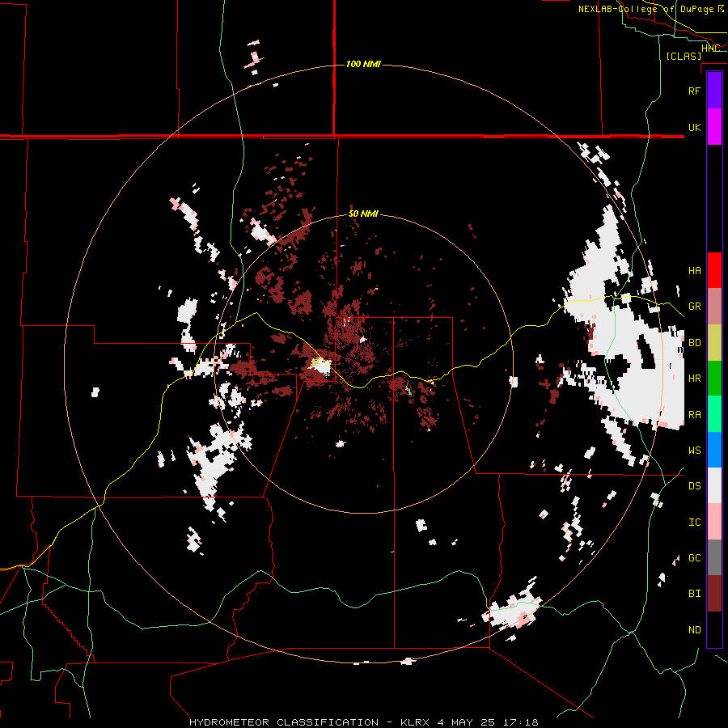Click the HHC product code label

(710, 49)
